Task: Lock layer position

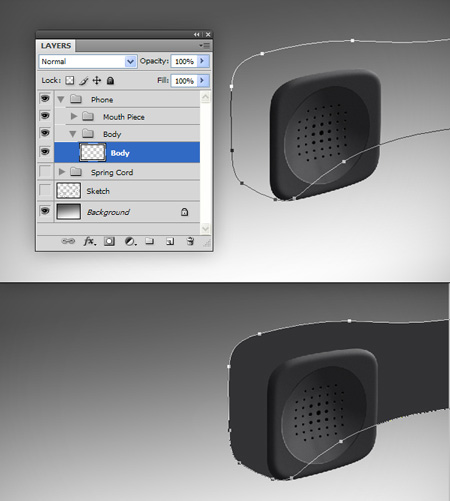Action: pyautogui.click(x=97, y=80)
